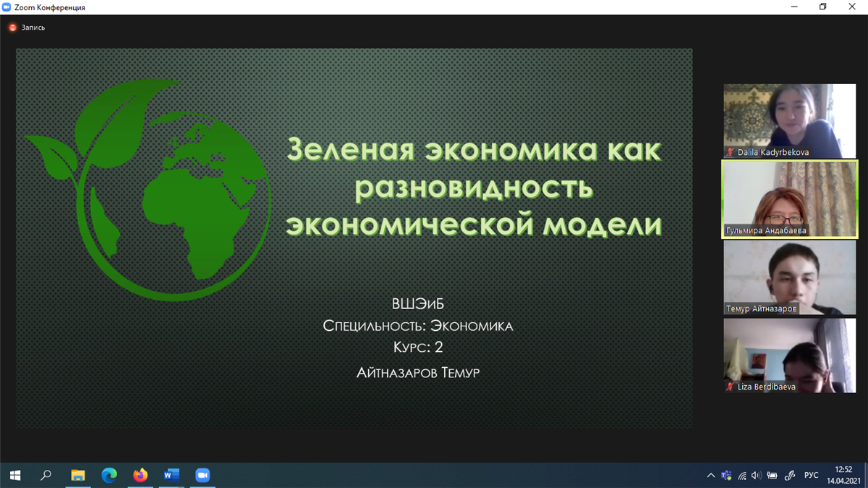
Task: Select Гульмира Андабаева's highlighted video tile
Action: click(789, 198)
